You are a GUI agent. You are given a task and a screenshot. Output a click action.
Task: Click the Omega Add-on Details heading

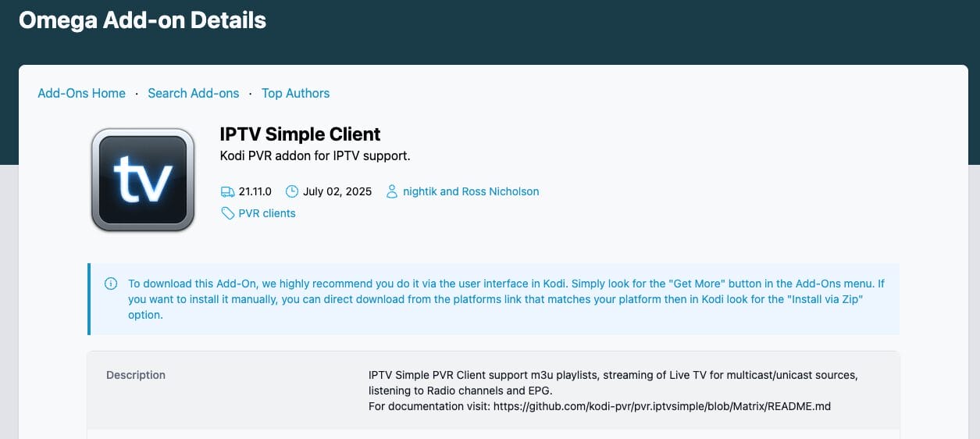(x=142, y=20)
